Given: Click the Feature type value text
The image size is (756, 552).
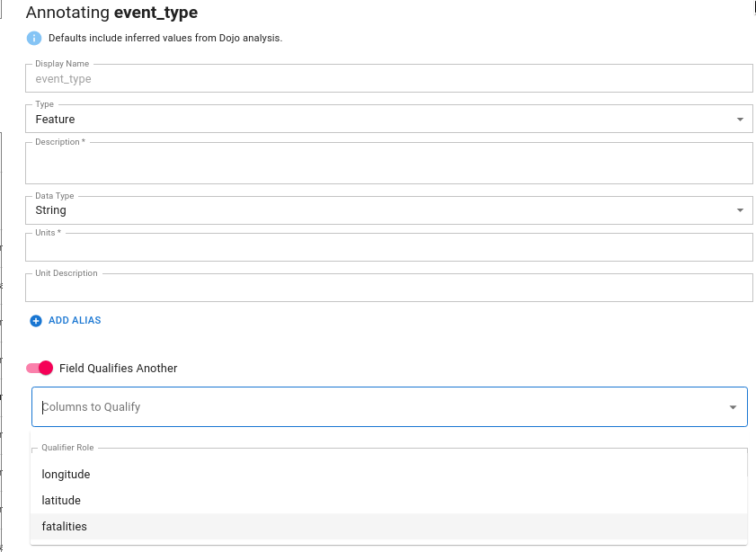Looking at the screenshot, I should [55, 119].
